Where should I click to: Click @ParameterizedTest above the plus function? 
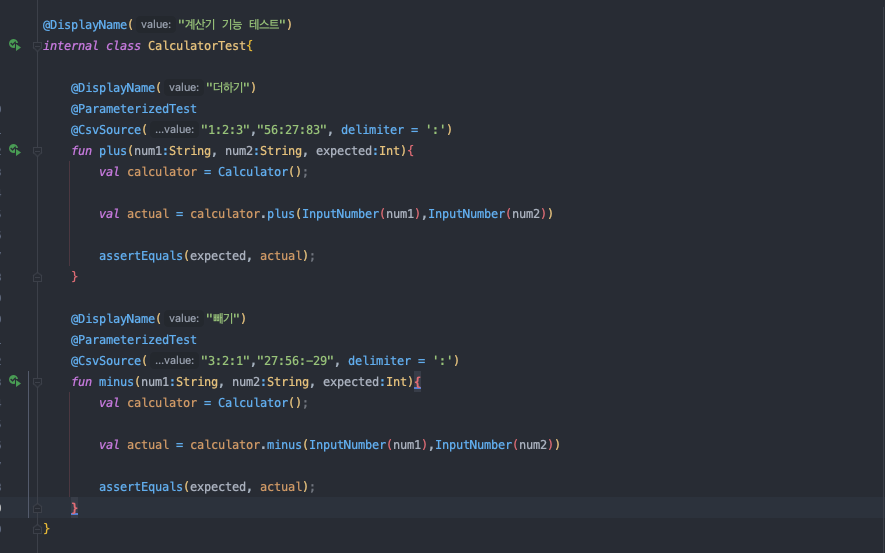tap(134, 108)
